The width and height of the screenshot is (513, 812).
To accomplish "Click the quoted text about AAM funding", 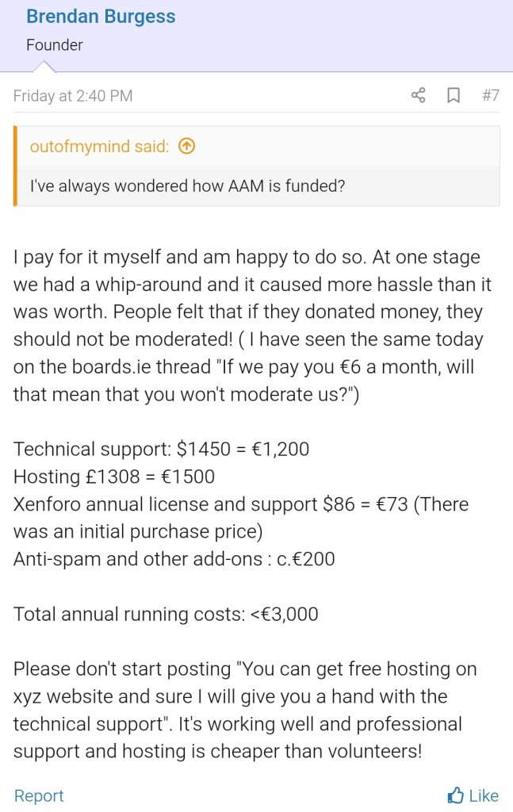I will 187,186.
